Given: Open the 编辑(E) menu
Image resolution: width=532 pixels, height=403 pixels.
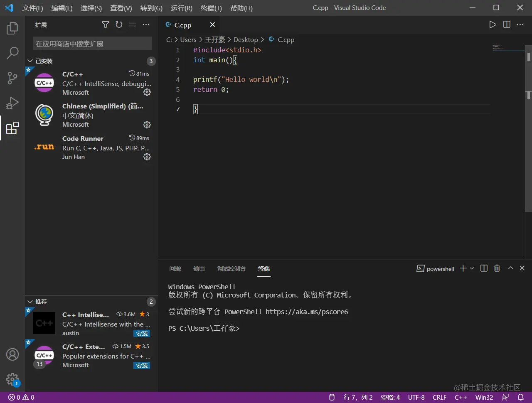Looking at the screenshot, I should click(x=62, y=8).
